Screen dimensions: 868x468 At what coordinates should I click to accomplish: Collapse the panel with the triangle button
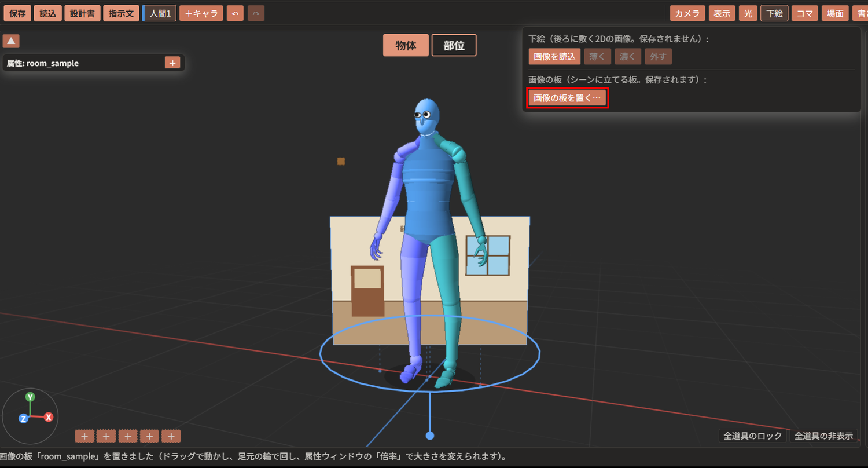(x=11, y=41)
